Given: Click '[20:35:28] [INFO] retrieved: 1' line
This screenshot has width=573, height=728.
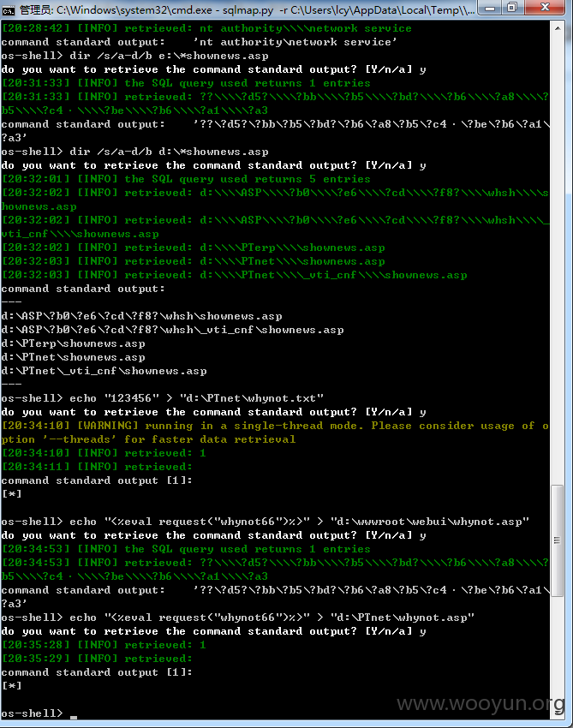Looking at the screenshot, I should point(104,646).
